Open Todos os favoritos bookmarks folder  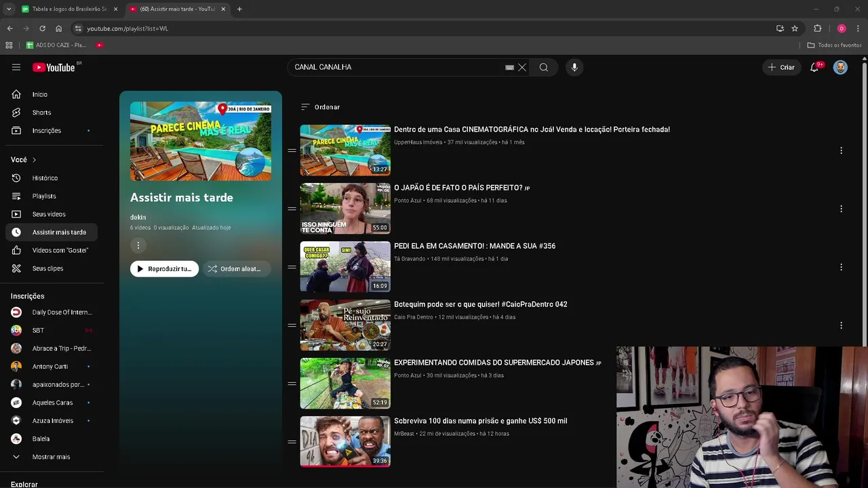[834, 45]
